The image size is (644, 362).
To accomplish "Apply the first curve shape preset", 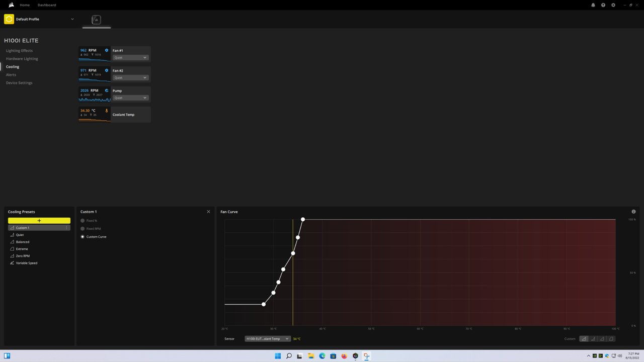I will pos(584,339).
